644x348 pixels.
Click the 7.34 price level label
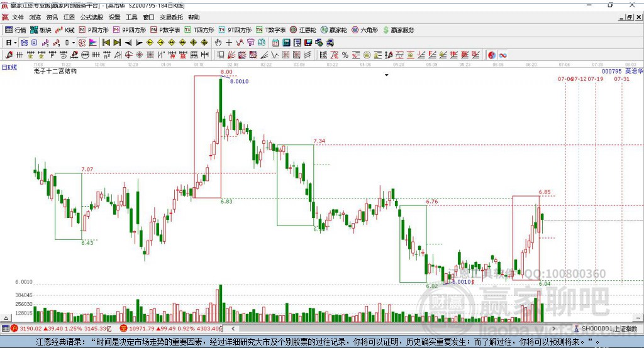coord(319,141)
